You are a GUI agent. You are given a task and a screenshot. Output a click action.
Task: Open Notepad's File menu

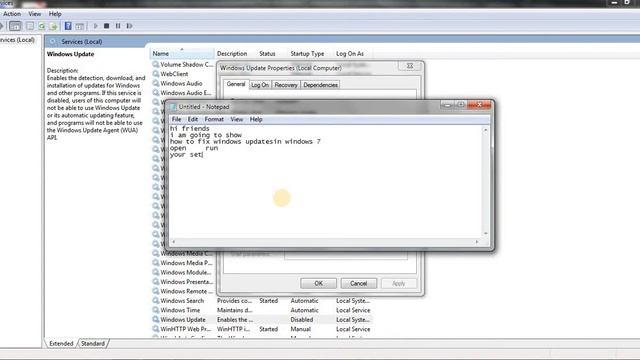(176, 119)
